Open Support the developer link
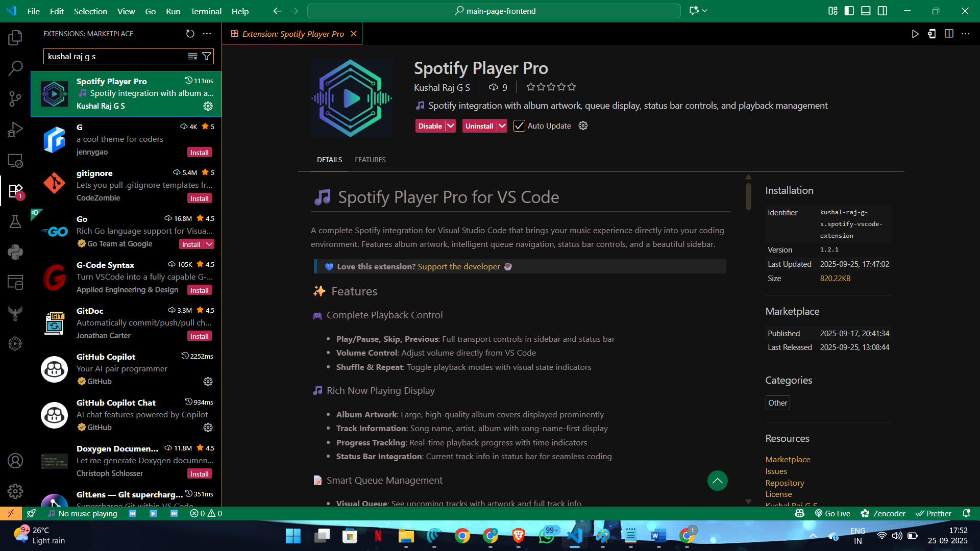The width and height of the screenshot is (980, 551). click(459, 266)
